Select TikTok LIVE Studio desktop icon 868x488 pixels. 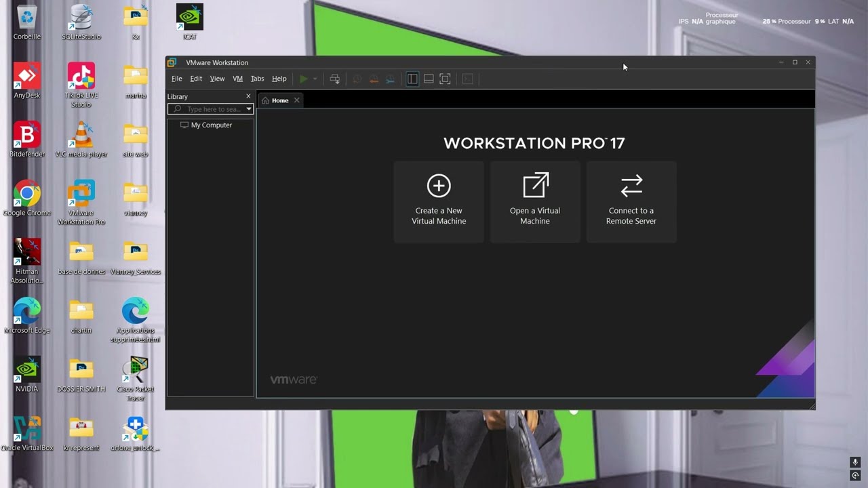pyautogui.click(x=81, y=85)
